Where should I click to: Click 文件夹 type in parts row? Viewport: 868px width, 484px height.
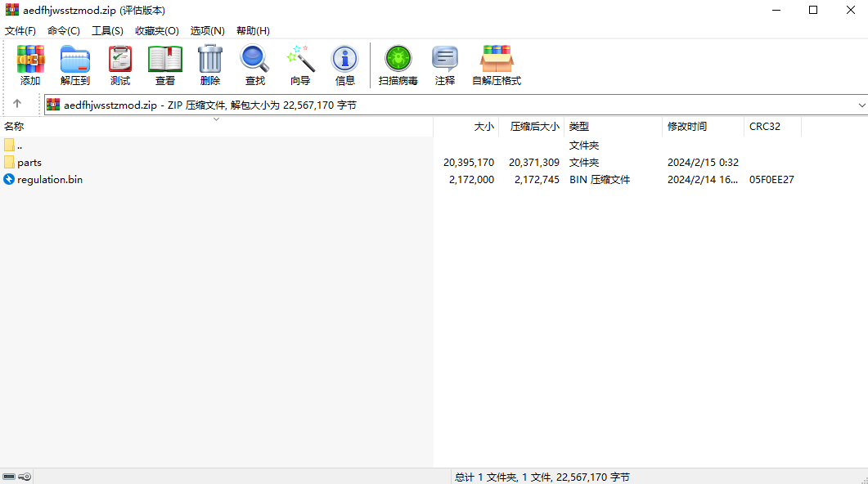584,163
